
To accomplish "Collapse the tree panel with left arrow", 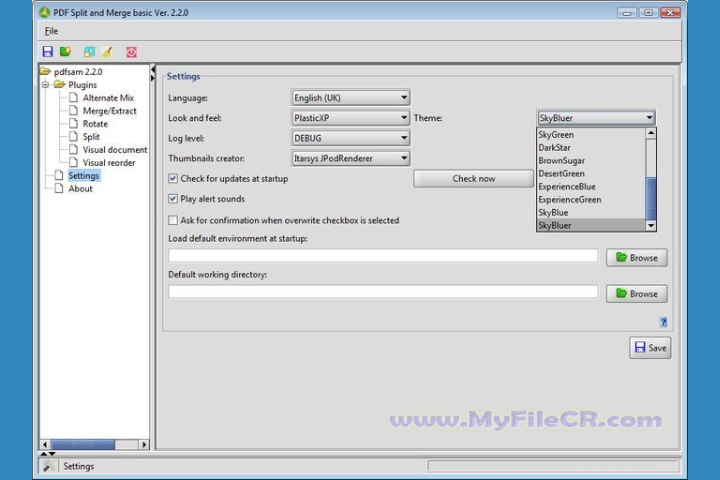I will point(153,69).
